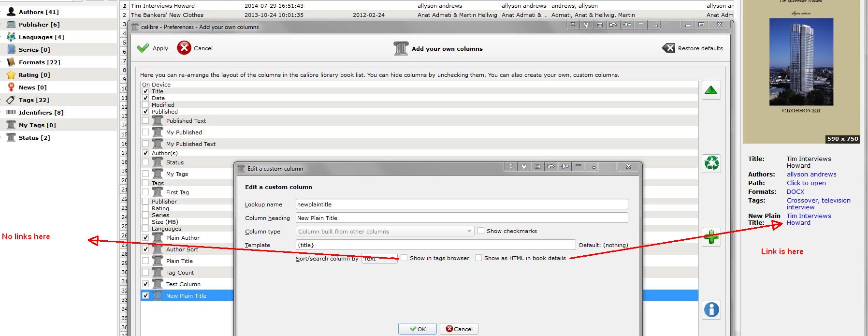Open allyson andrews author link
Screen dimensions: 868x336
tap(811, 175)
